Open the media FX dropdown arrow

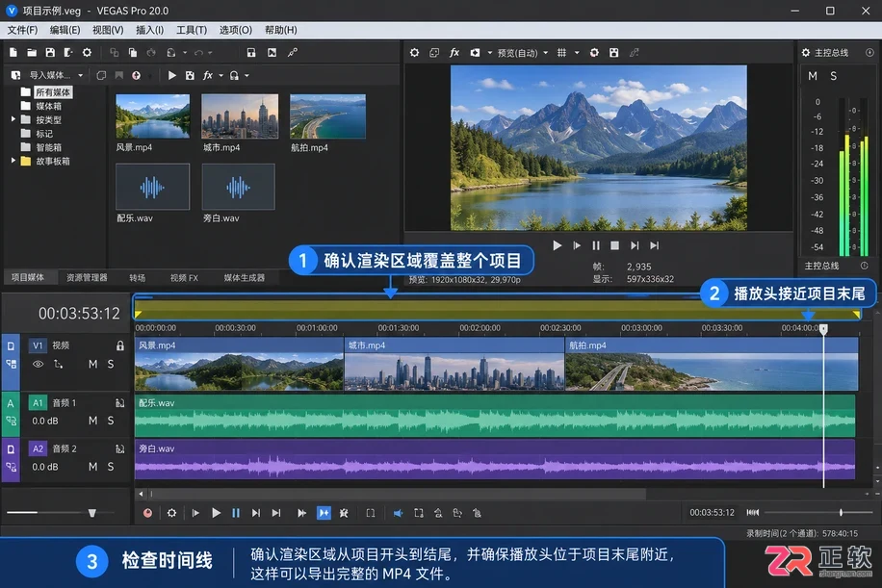(x=221, y=75)
